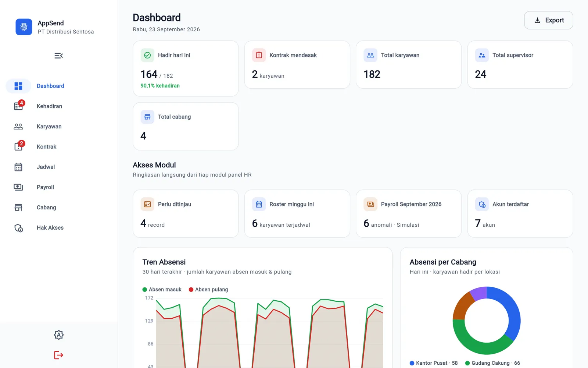Toggle Absen pulang legend entry
588x368 pixels.
pos(208,290)
